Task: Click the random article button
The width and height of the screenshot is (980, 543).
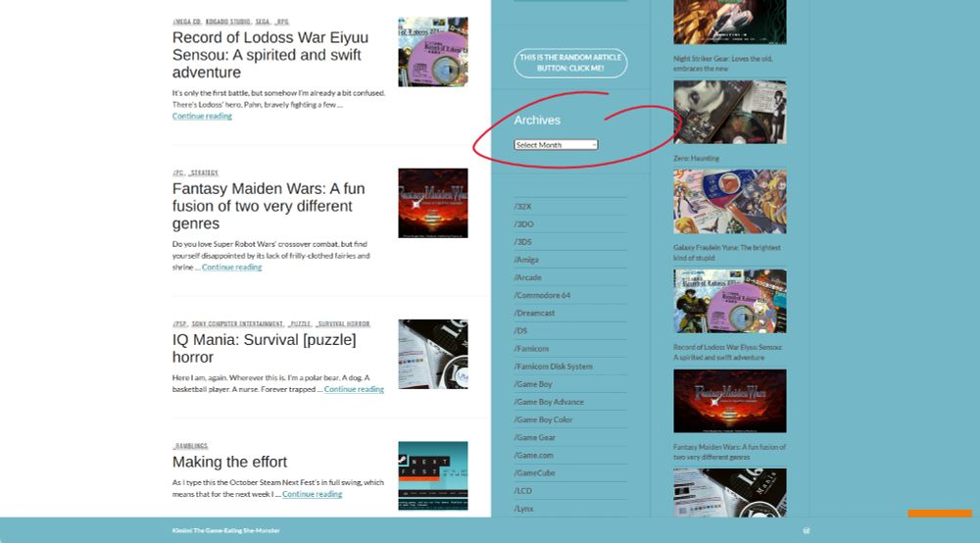Action: coord(570,63)
